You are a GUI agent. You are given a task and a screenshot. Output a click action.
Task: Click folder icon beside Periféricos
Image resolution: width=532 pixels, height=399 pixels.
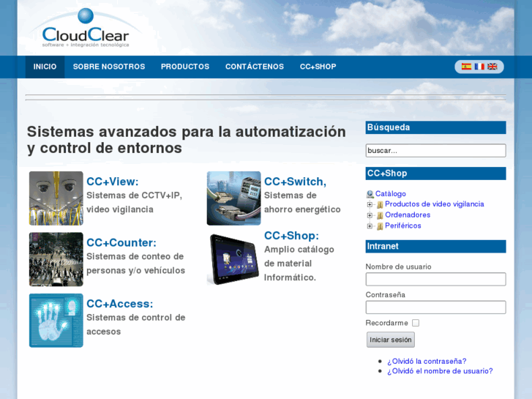pyautogui.click(x=380, y=226)
